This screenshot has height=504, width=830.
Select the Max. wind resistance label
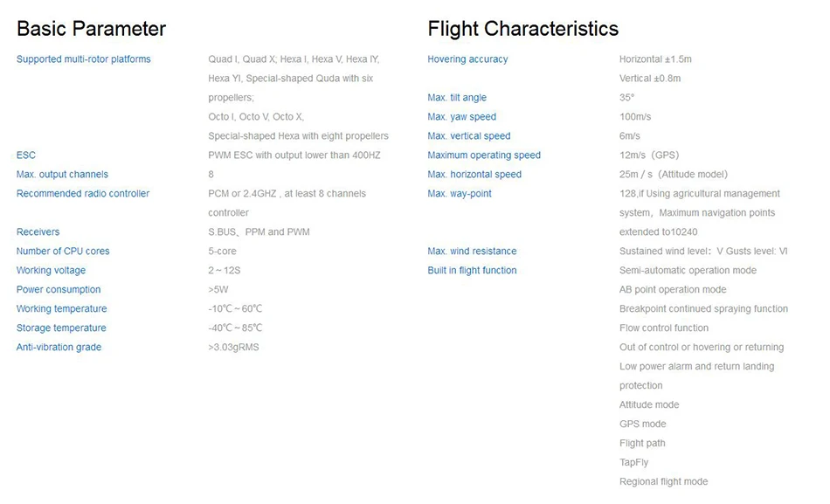point(472,251)
